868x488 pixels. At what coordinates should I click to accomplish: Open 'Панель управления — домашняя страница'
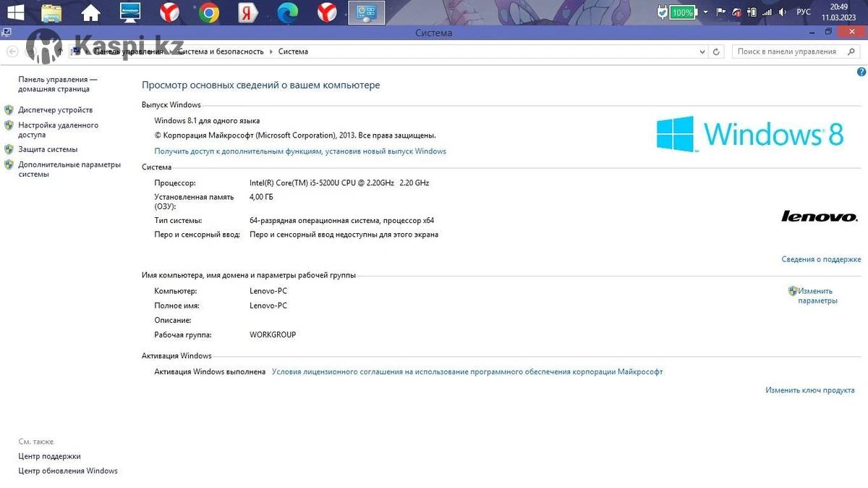pyautogui.click(x=58, y=84)
